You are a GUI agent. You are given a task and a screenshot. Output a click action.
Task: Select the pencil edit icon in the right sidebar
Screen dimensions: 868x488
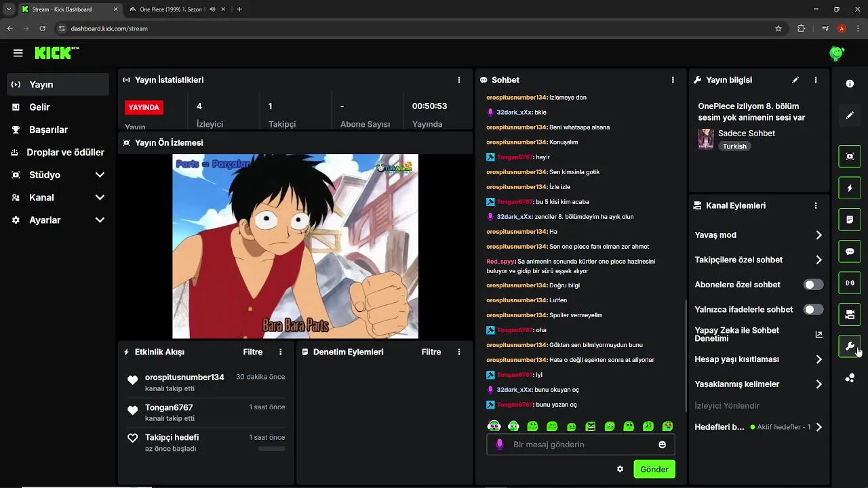[850, 115]
